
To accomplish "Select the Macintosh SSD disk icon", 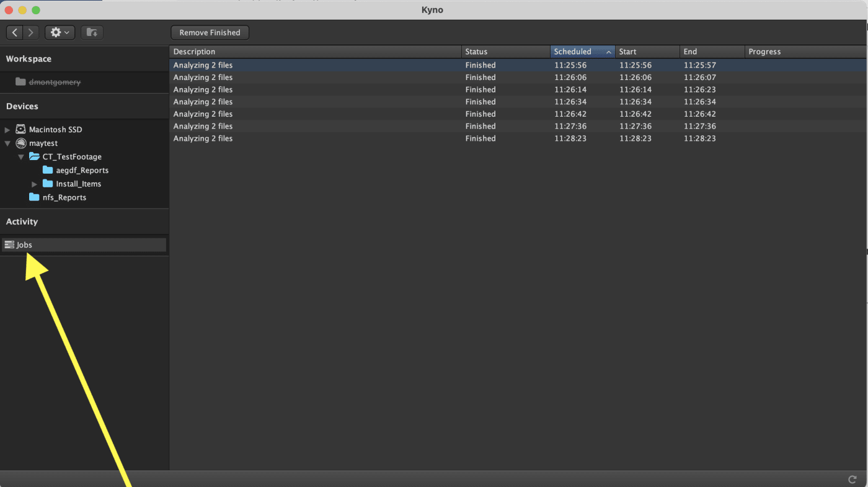I will pos(20,130).
